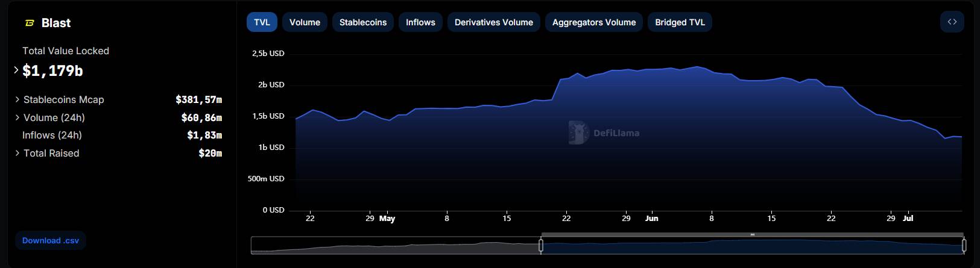Viewport: 980px width, 268px height.
Task: Click the 2b USD axis label
Action: point(271,84)
